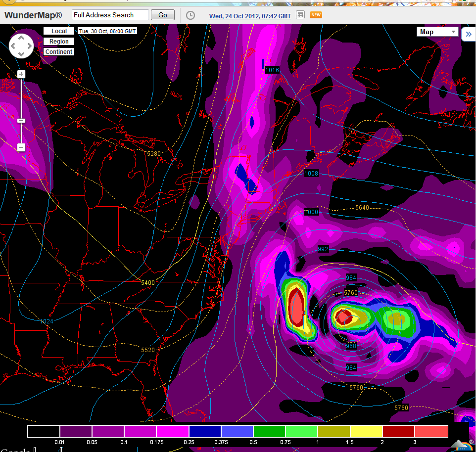Zoom out using the bottom minus button
Screen dimensions: 476x452
pyautogui.click(x=21, y=147)
